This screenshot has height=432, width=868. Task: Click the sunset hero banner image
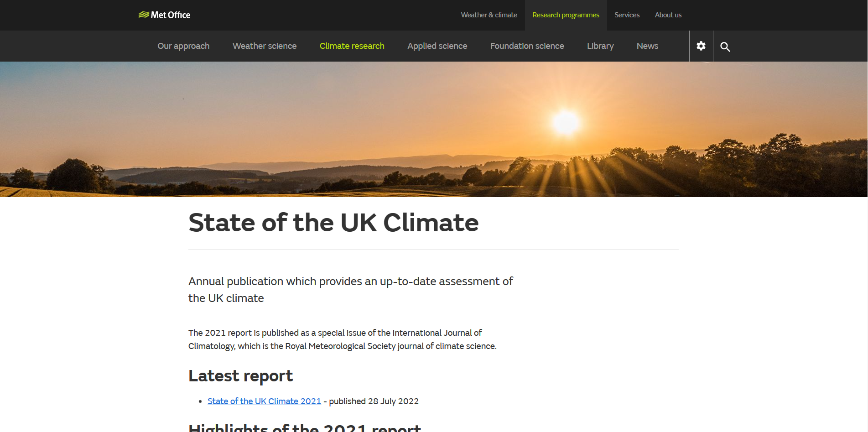434,129
